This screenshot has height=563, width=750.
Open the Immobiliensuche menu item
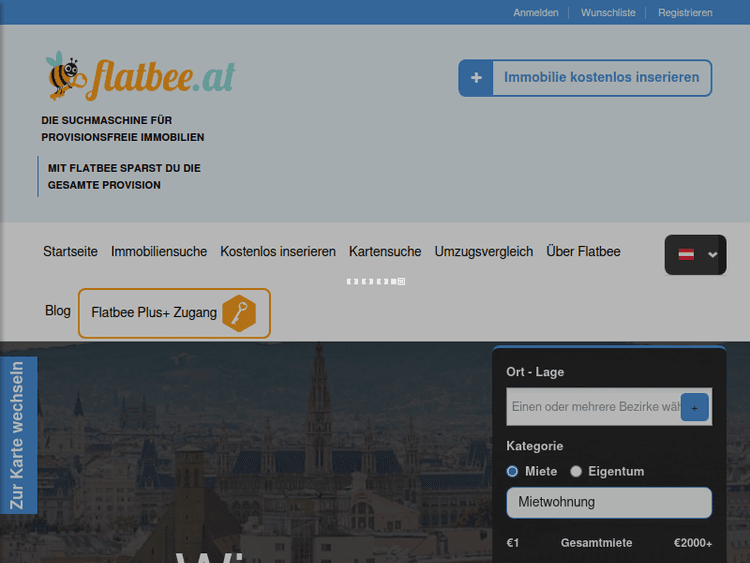[x=159, y=252]
